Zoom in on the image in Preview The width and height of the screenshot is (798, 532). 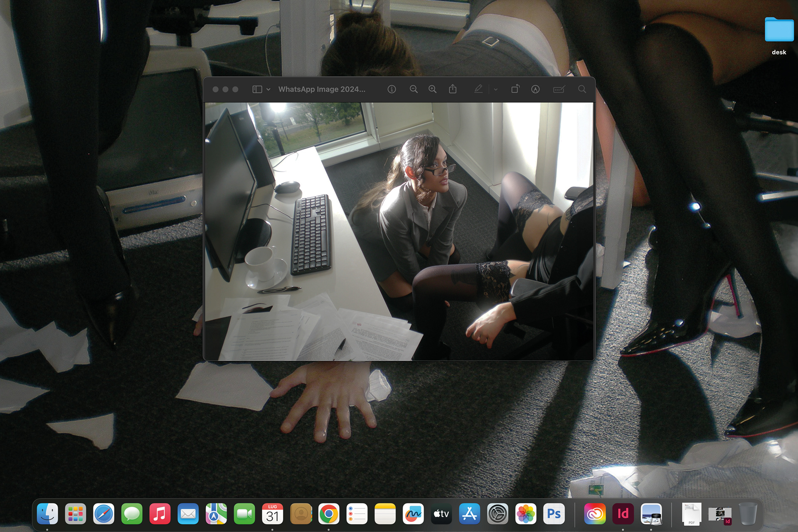pos(433,89)
